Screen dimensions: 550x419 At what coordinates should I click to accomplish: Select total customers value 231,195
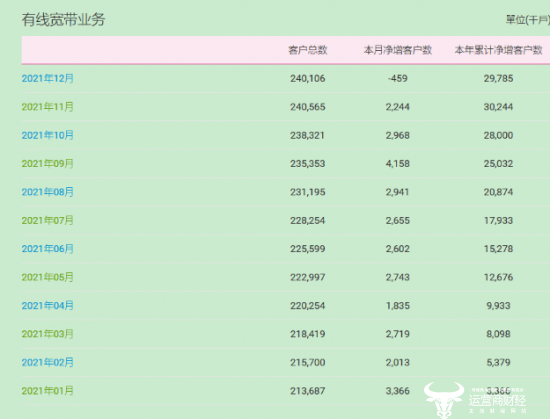coord(308,192)
